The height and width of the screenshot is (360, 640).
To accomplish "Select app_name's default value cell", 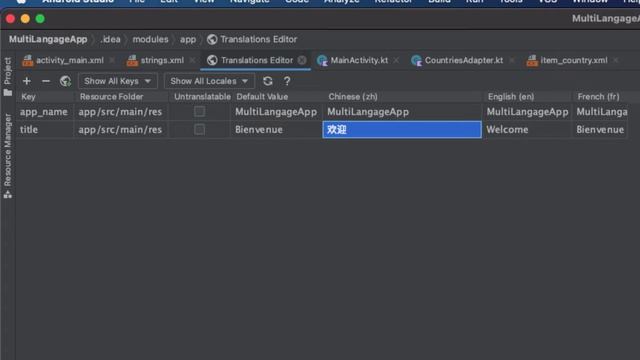I will click(277, 112).
